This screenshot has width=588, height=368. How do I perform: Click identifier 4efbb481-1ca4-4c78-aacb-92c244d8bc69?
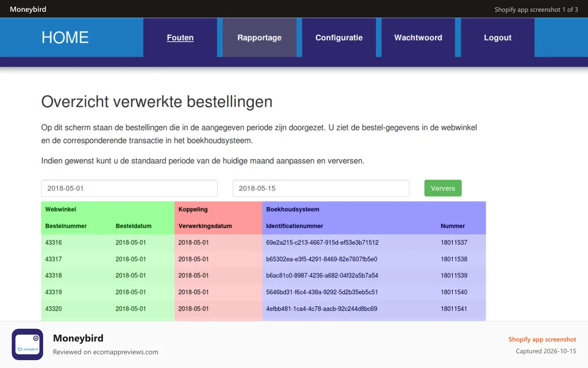point(321,309)
